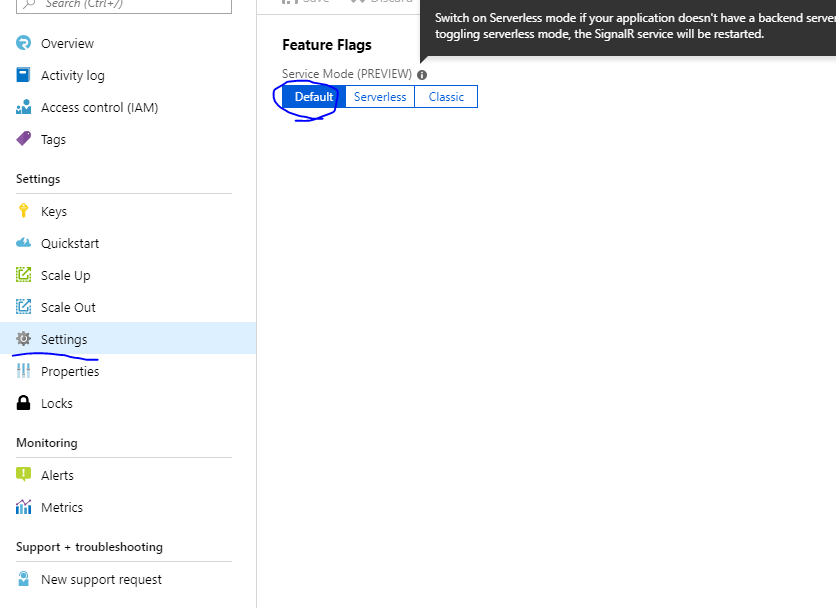Screen dimensions: 836x608
Task: Switch Service Mode to Serverless
Action: [379, 96]
